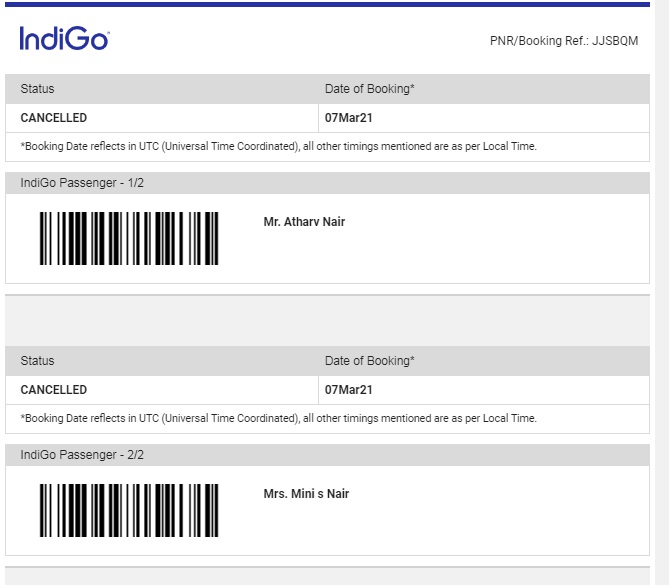Select the passenger name Mrs. Mini s Nair
Viewport: 669px width, 585px height.
point(306,494)
